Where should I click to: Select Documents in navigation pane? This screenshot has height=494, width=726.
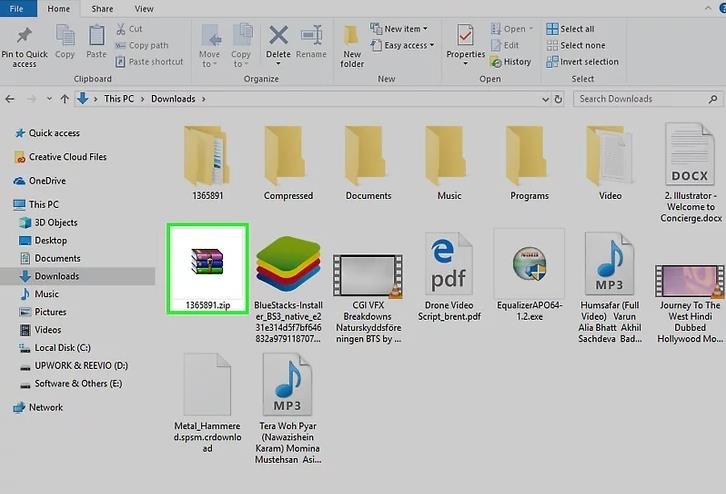coord(50,258)
